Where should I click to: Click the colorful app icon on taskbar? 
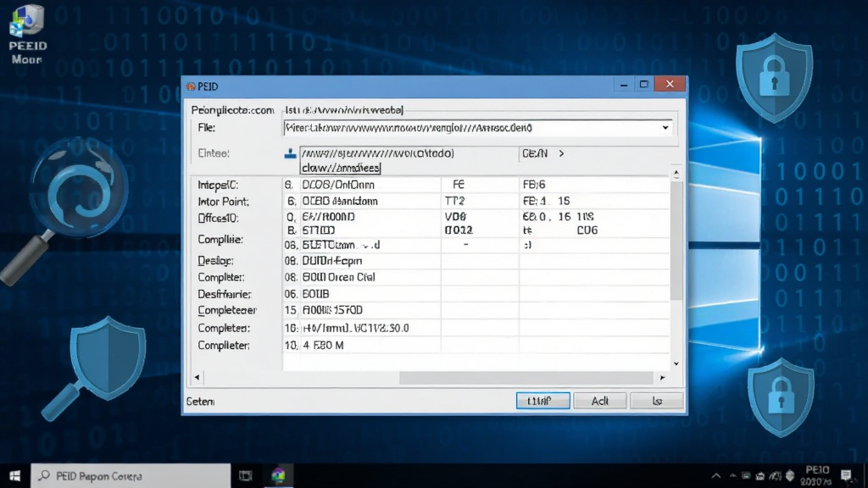click(278, 476)
